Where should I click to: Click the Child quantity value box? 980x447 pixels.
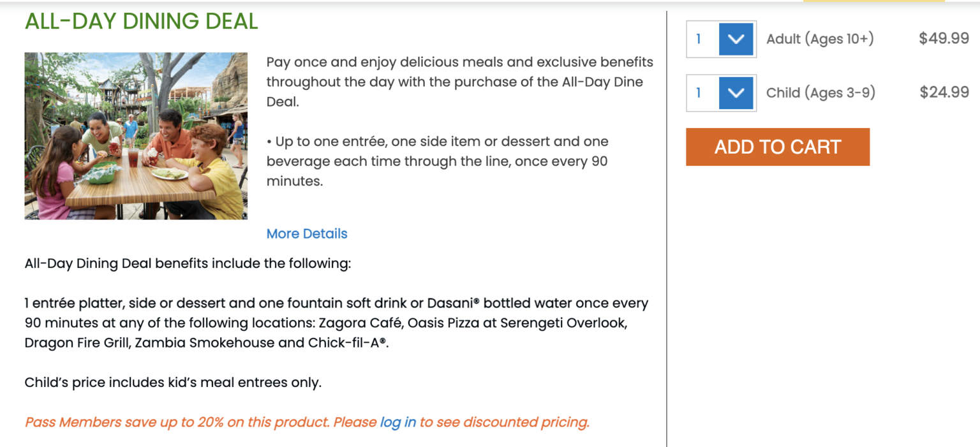pos(702,93)
